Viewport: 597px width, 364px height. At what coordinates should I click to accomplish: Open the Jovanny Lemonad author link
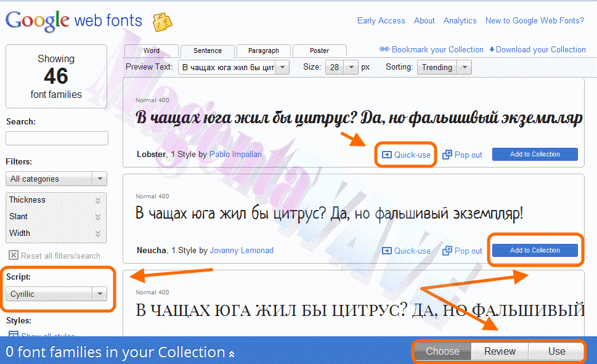(242, 250)
